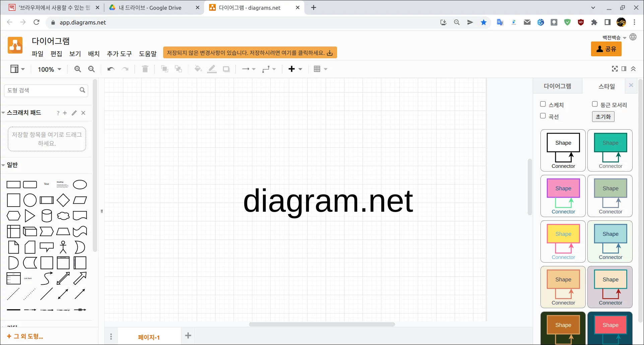This screenshot has width=644, height=345.
Task: Click the To Front icon
Action: click(165, 69)
